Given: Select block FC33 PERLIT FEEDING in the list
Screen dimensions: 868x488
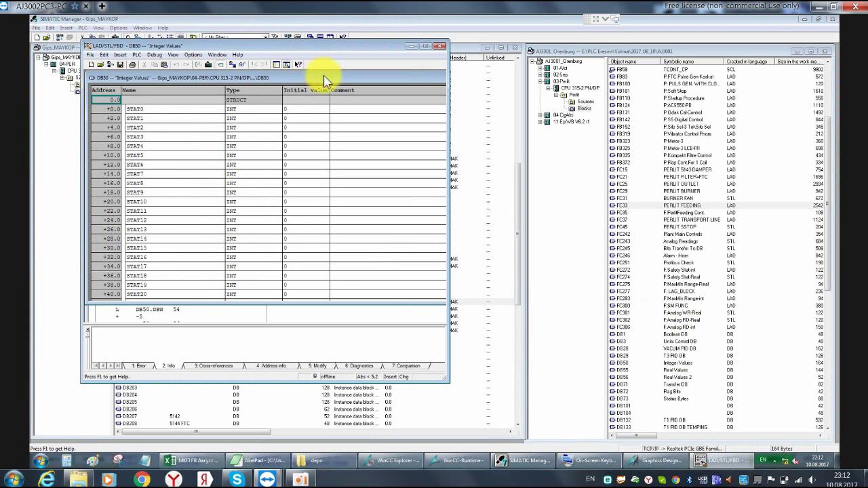Looking at the screenshot, I should click(x=717, y=205).
